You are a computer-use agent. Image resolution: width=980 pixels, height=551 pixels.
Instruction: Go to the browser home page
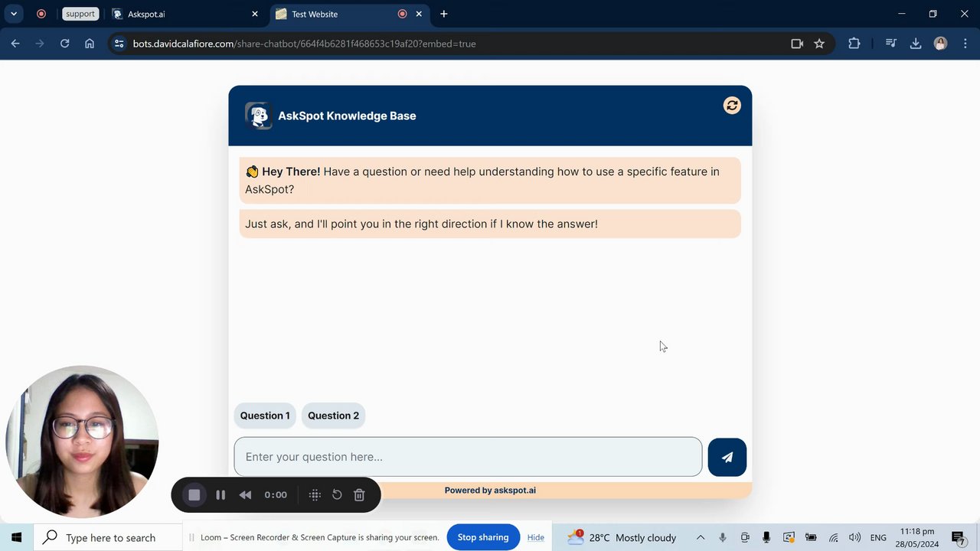click(90, 44)
